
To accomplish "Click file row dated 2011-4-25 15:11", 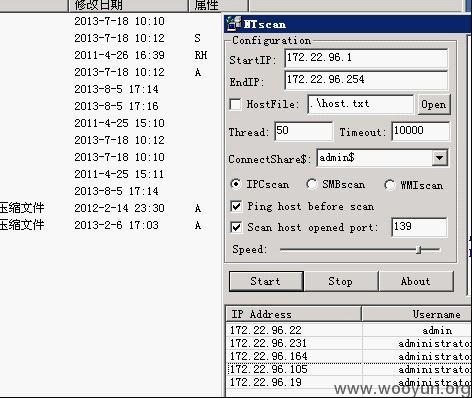I will click(x=119, y=174).
